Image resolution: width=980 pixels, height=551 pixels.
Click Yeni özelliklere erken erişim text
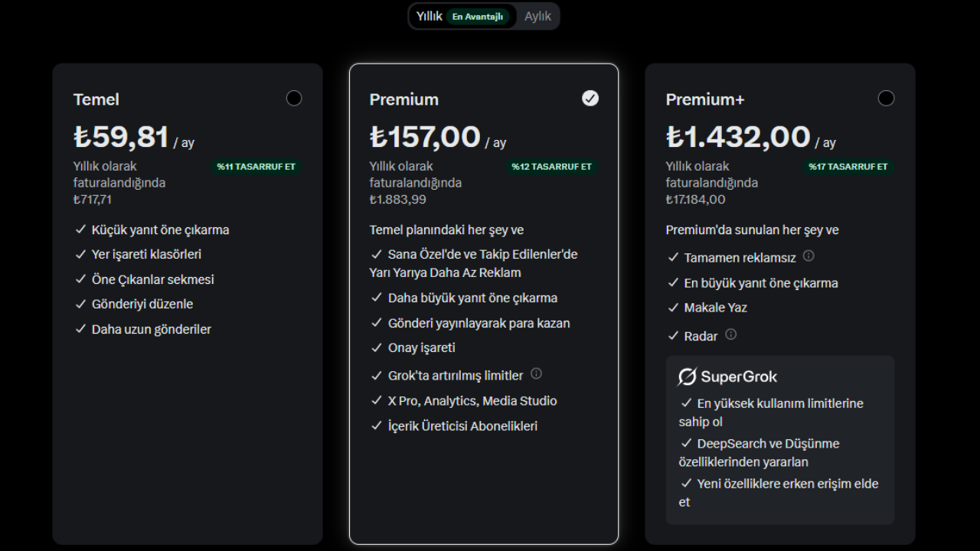coord(779,493)
